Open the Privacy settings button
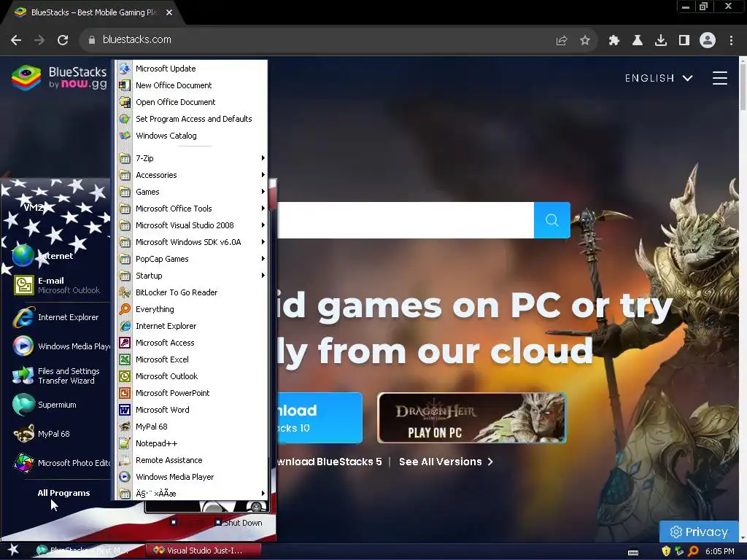 point(699,532)
